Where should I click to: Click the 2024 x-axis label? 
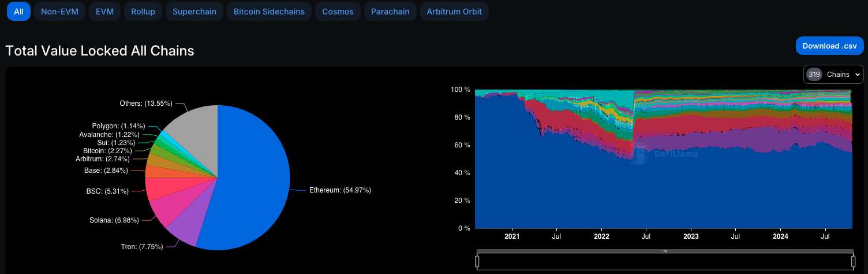780,236
